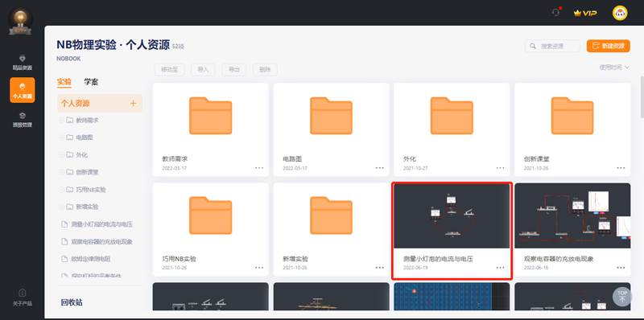The image size is (644, 320).
Task: Click the 导出 toolbar button
Action: pyautogui.click(x=233, y=69)
